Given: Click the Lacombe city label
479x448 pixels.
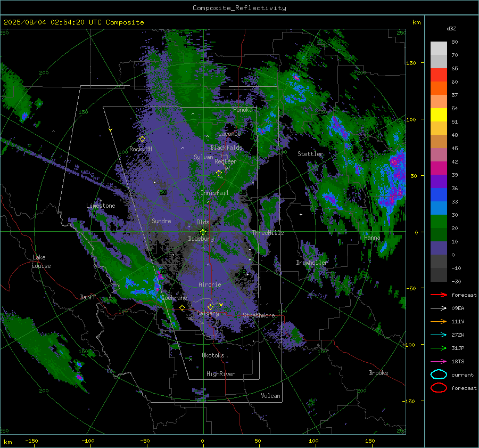Looking at the screenshot, I should [x=229, y=134].
